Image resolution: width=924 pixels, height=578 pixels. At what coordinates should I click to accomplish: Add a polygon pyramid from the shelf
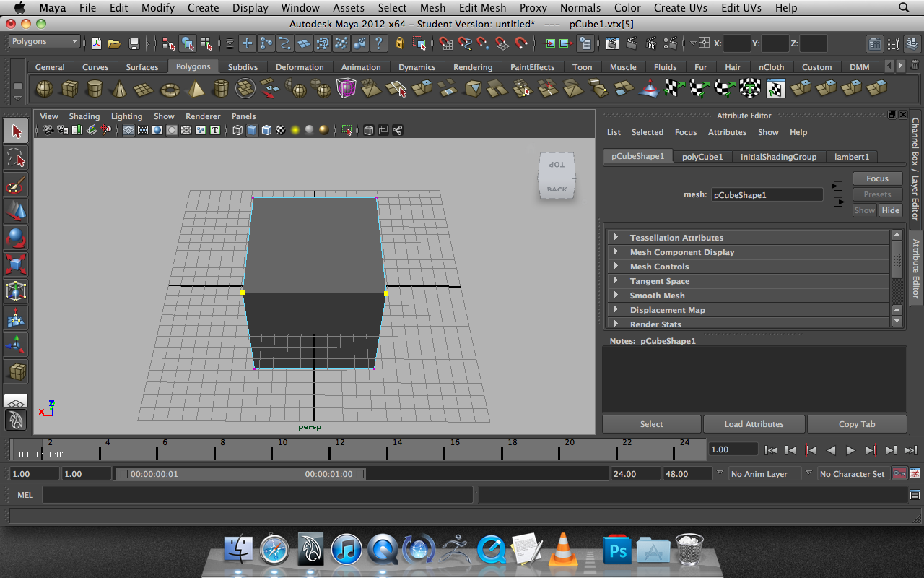(196, 89)
